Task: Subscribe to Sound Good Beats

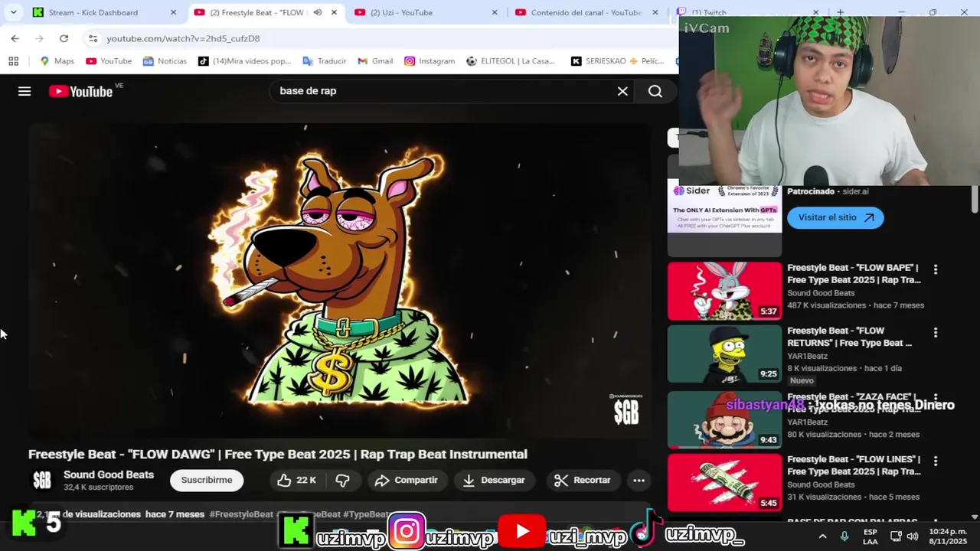Action: [x=207, y=480]
